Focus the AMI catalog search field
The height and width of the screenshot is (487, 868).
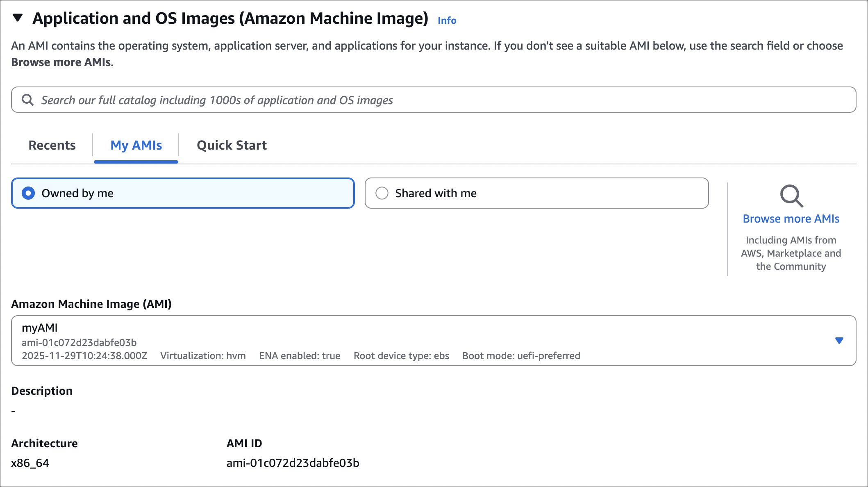(x=434, y=100)
